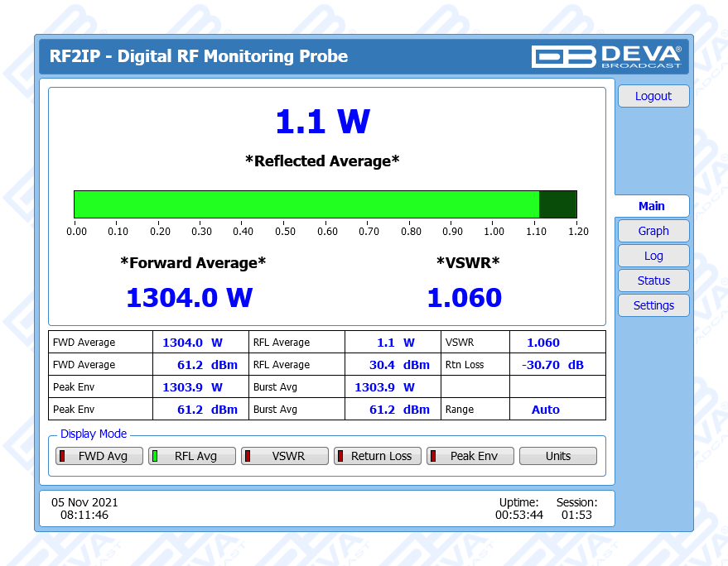This screenshot has width=728, height=566.
Task: Go to the Settings tab
Action: 653,305
